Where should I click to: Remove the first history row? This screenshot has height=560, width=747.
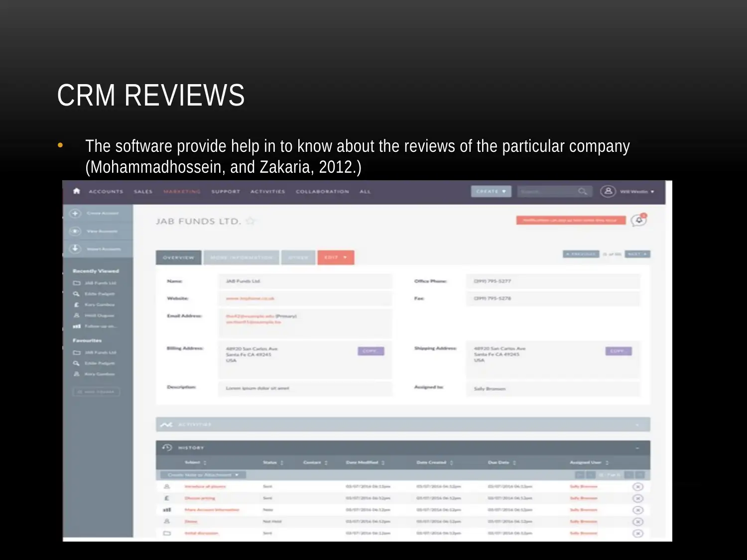coord(638,487)
